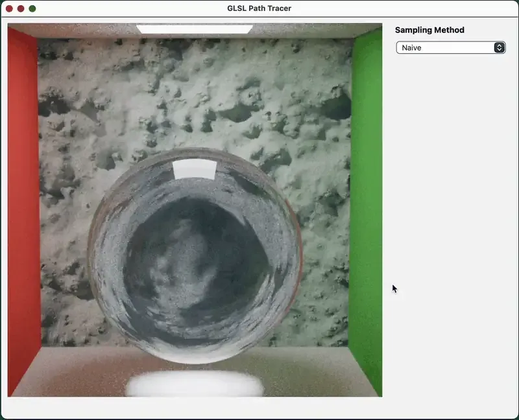Click the gray strip beneath the render viewport
Image resolution: width=519 pixels, height=420 pixels.
coord(195,407)
